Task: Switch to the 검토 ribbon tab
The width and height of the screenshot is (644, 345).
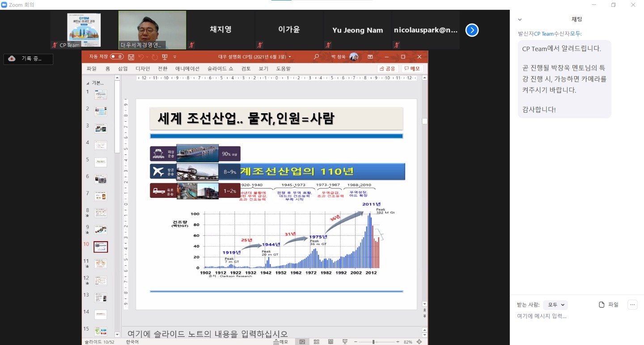Action: point(246,68)
